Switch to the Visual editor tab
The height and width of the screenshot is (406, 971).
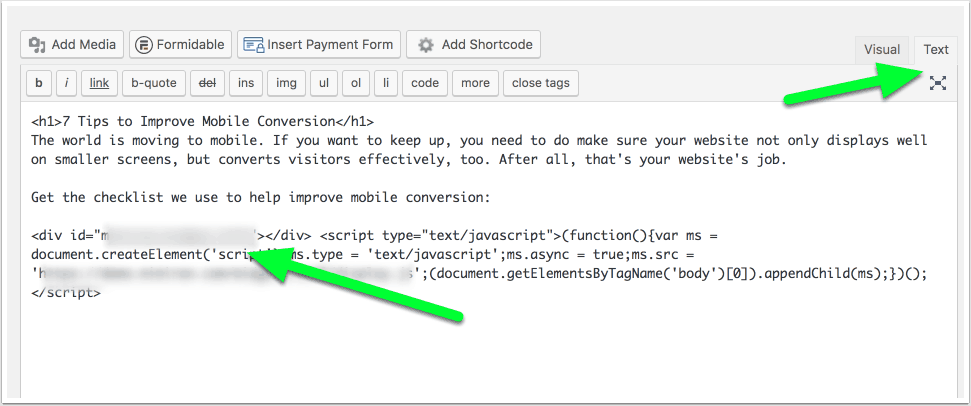point(882,50)
